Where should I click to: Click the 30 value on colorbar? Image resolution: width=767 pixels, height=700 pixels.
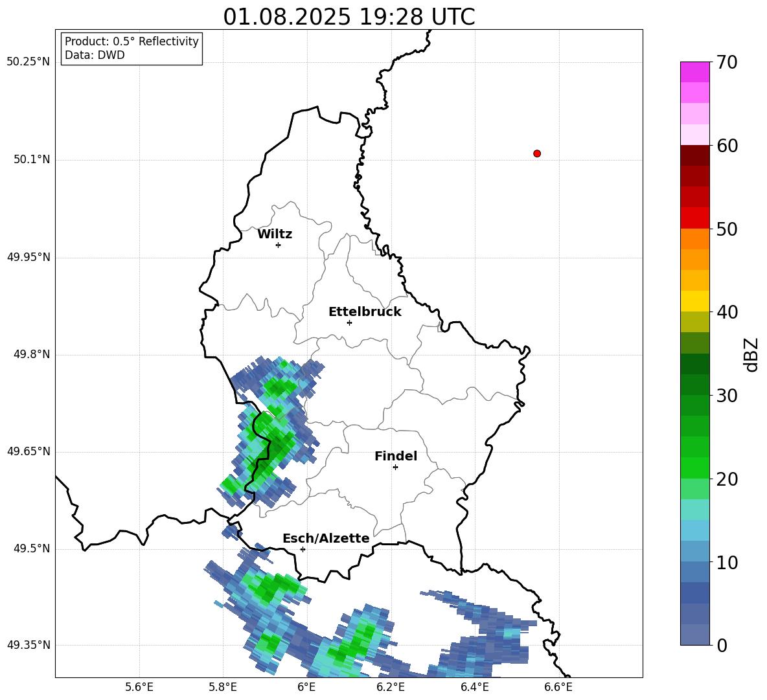coord(727,396)
